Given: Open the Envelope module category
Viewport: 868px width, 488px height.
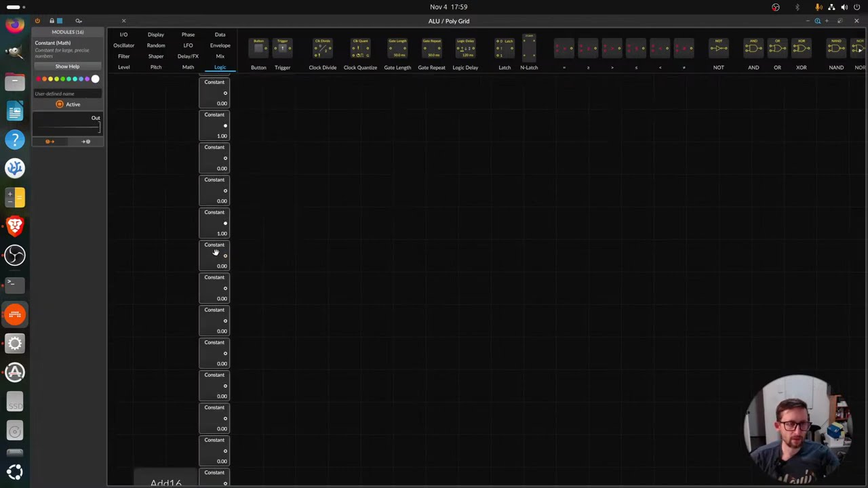Looking at the screenshot, I should (220, 45).
